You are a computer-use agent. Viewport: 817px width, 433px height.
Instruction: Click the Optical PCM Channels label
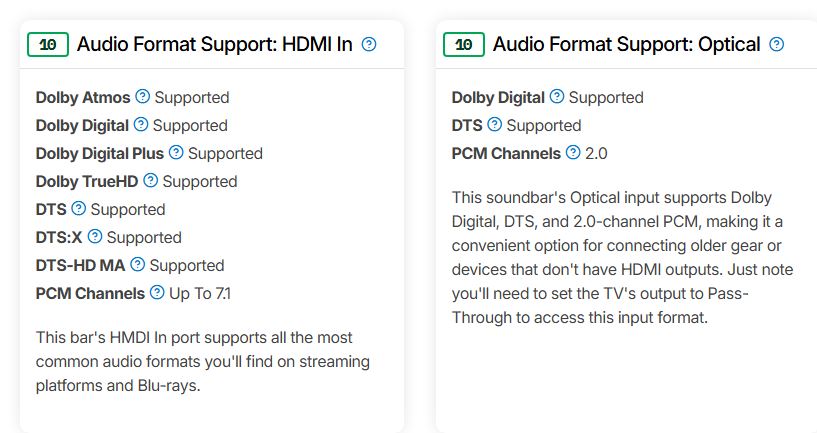(x=506, y=153)
